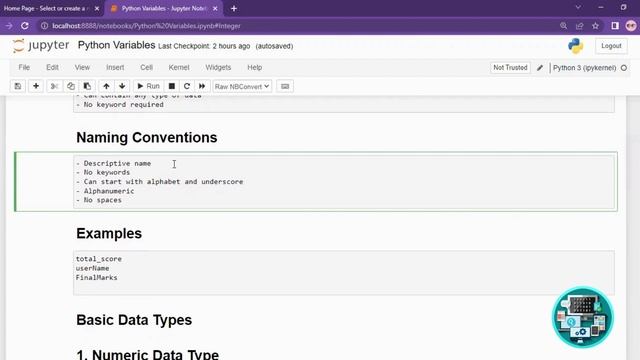Click the 'userName' line
The height and width of the screenshot is (360, 640).
point(92,268)
